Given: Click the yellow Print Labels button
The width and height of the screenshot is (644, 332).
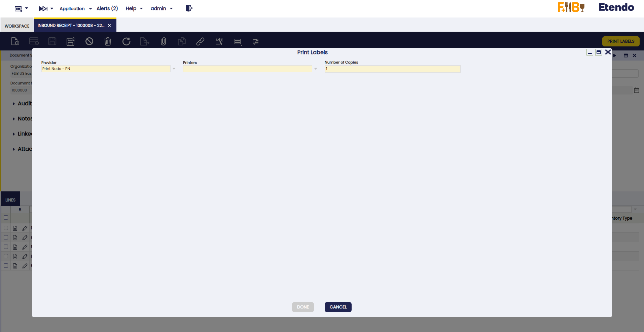Looking at the screenshot, I should point(620,41).
